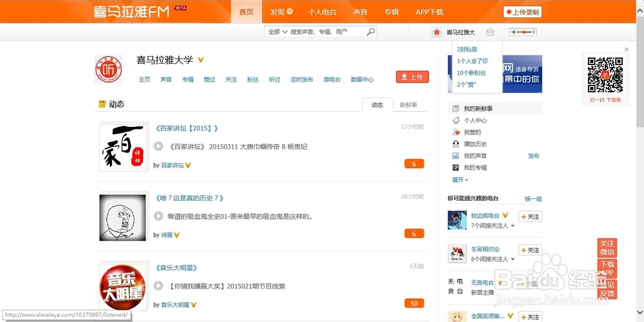The height and width of the screenshot is (322, 644).
Task: Open 百家讲坛 album cover thumbnail
Action: pos(123,147)
